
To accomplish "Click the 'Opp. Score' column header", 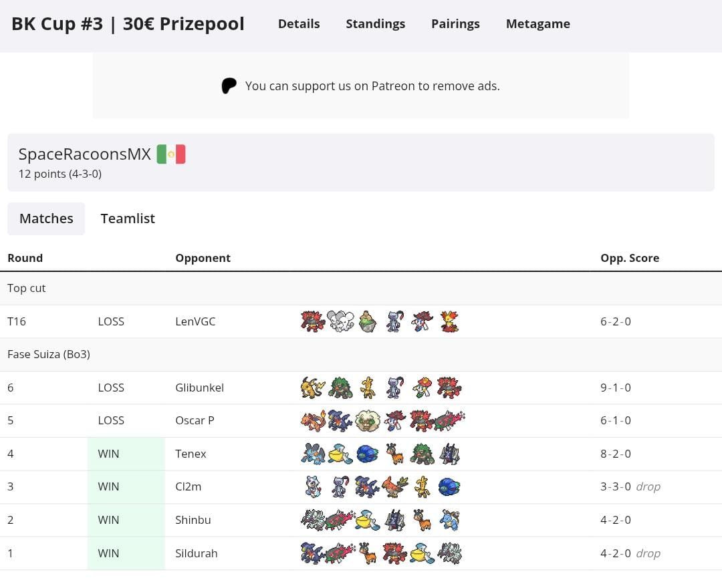I will 630,258.
